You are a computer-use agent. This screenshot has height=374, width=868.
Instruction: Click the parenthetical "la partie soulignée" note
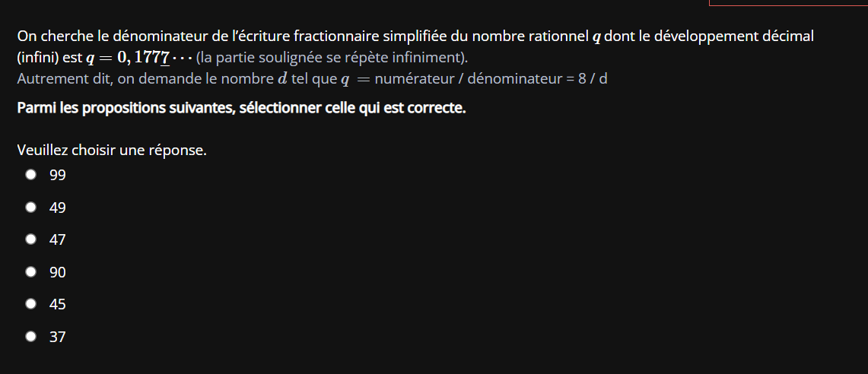coord(332,58)
